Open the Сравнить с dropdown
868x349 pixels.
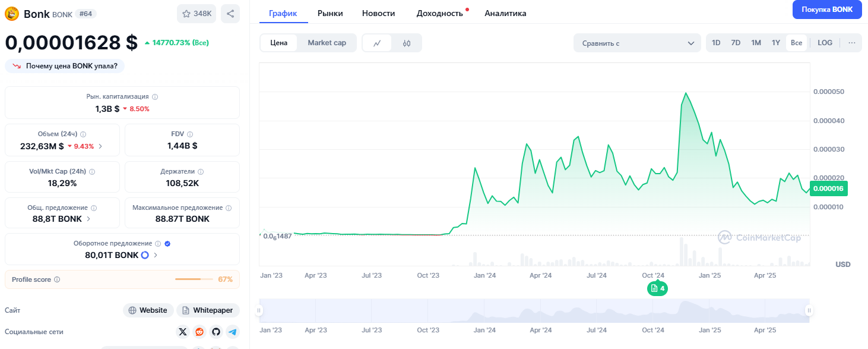tap(637, 43)
